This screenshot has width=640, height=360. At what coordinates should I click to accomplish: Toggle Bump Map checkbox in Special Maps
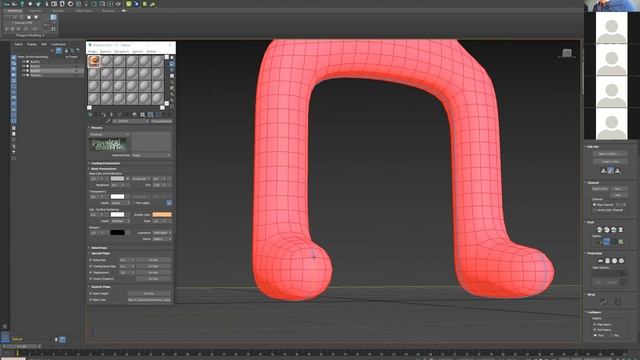(x=91, y=260)
